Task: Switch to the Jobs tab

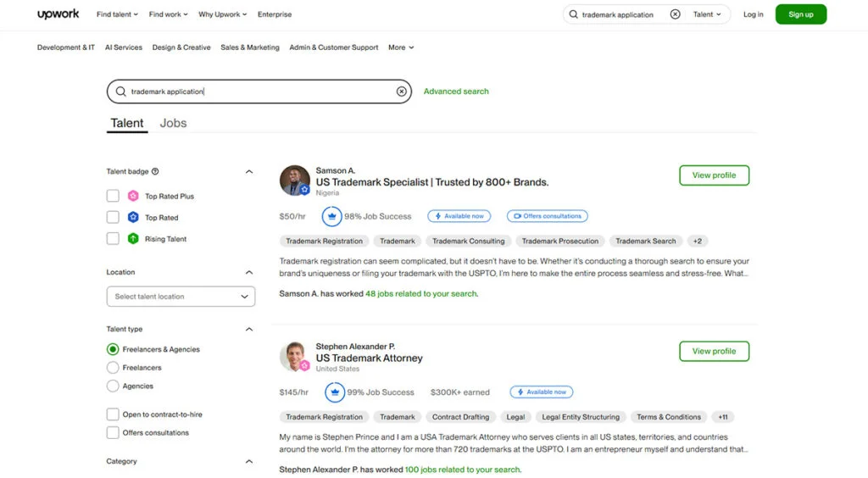Action: pyautogui.click(x=173, y=123)
